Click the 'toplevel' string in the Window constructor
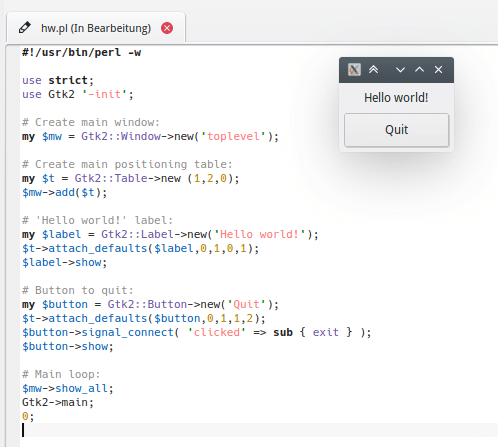This screenshot has height=447, width=498. [x=233, y=136]
